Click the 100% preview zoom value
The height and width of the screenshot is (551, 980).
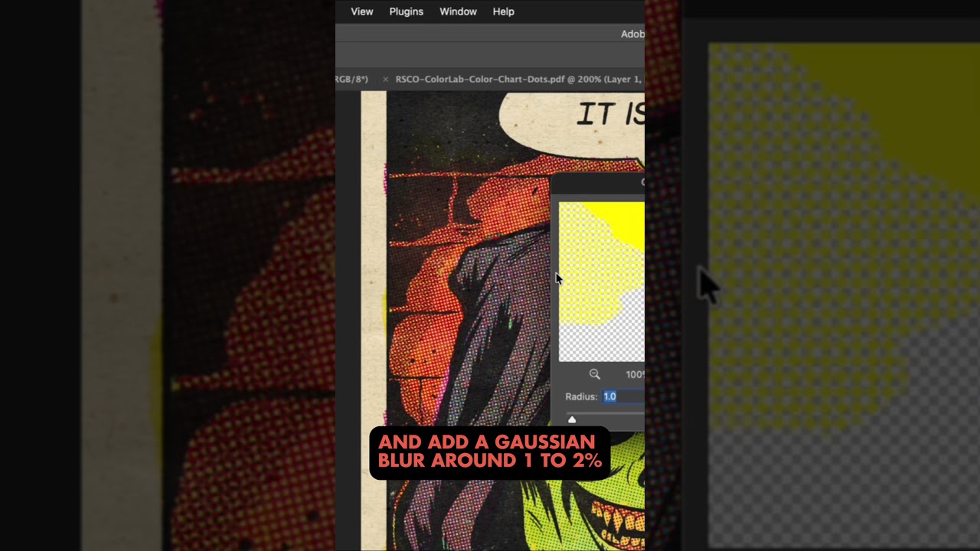point(635,374)
